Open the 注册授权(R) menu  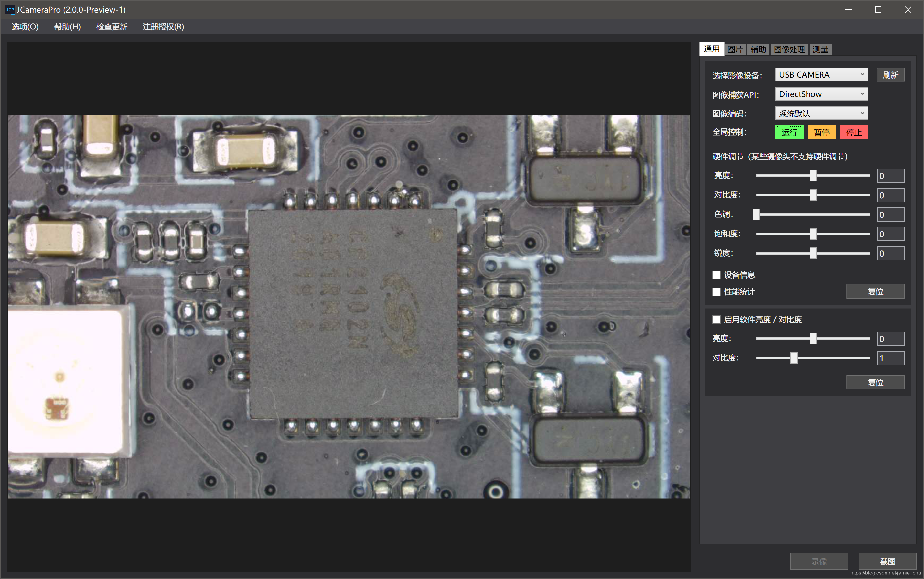163,27
